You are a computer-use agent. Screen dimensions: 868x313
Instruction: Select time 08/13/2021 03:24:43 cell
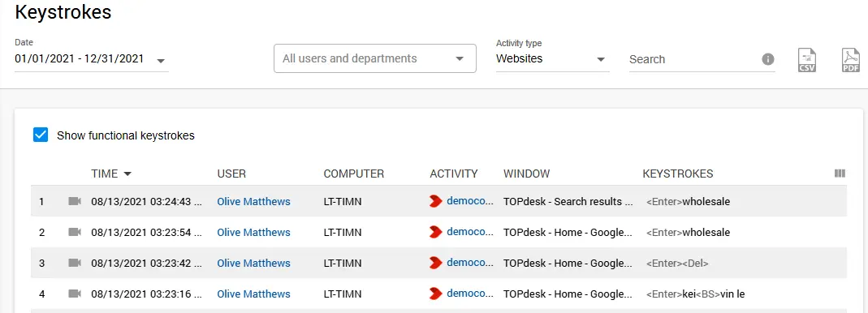[x=147, y=201]
